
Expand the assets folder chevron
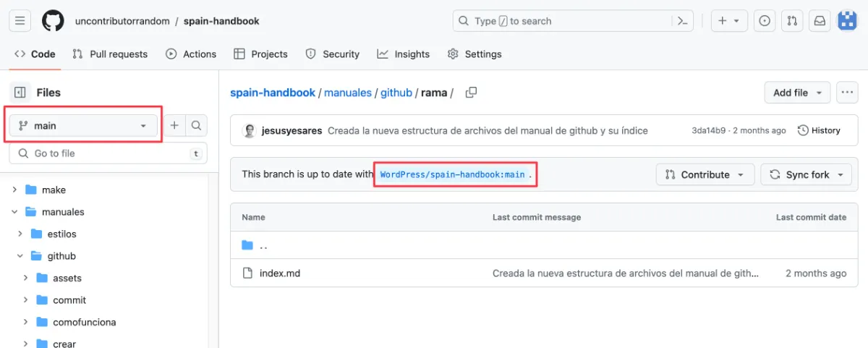[x=26, y=278]
